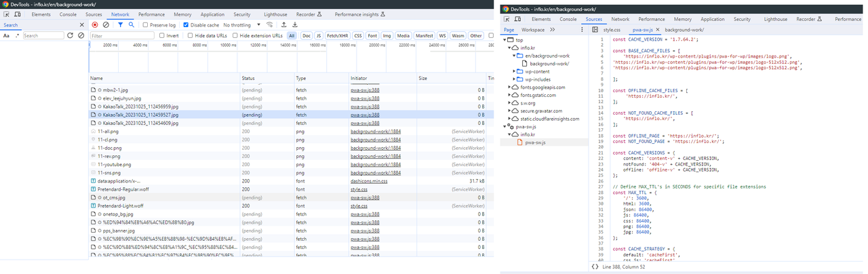
Task: Expand the fonts.gstatic.com domain node
Action: (x=510, y=96)
